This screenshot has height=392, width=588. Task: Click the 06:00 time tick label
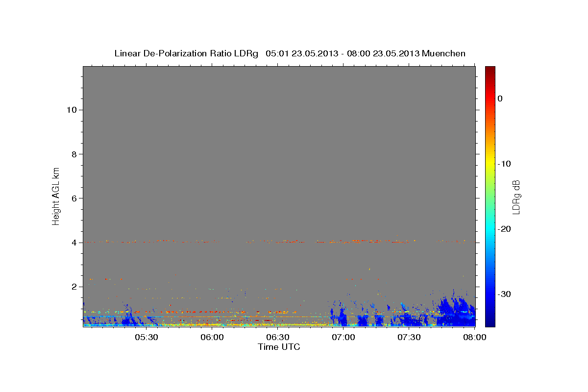[x=213, y=338]
